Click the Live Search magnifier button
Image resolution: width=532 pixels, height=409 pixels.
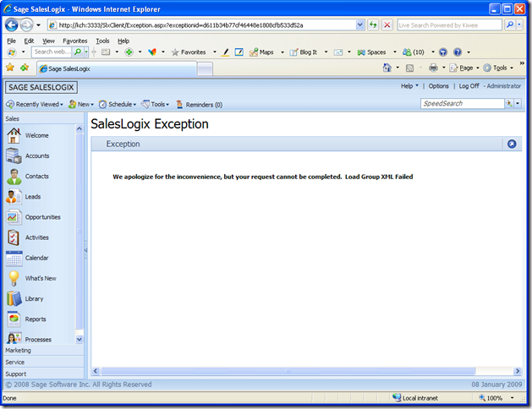coord(510,25)
